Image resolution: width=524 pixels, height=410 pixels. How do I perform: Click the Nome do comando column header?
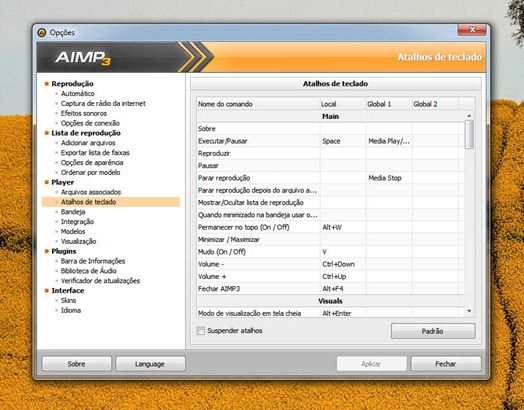pyautogui.click(x=258, y=104)
